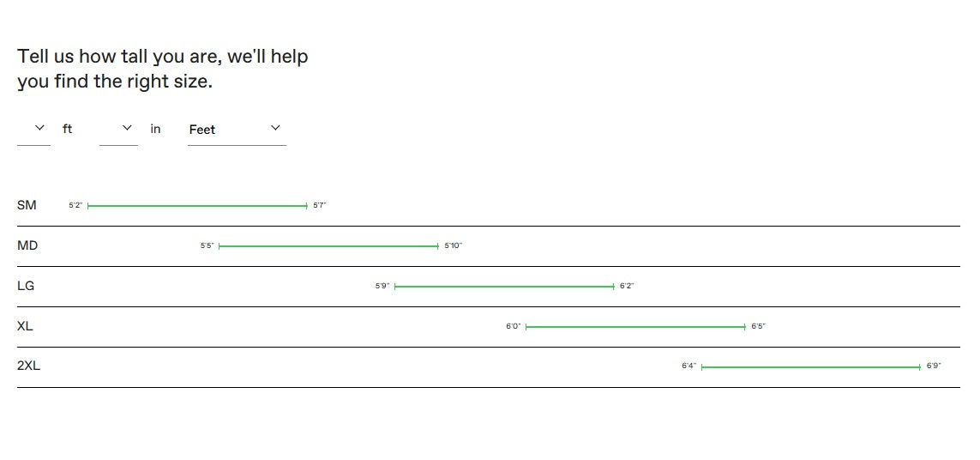Pick the XL size label
The height and width of the screenshot is (460, 980).
(x=25, y=326)
